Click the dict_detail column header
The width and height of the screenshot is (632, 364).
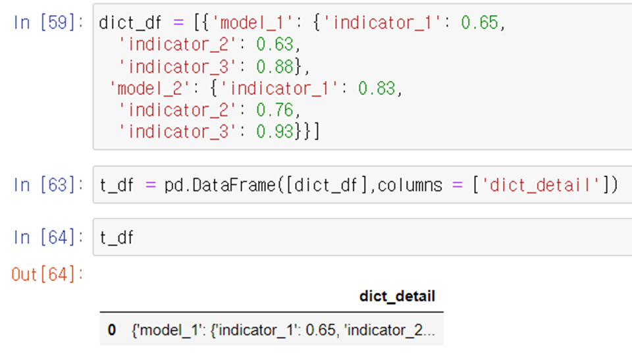(x=397, y=296)
